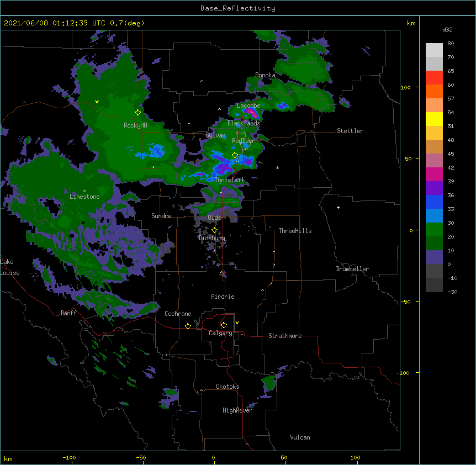Click the Drumheller label

coord(352,269)
